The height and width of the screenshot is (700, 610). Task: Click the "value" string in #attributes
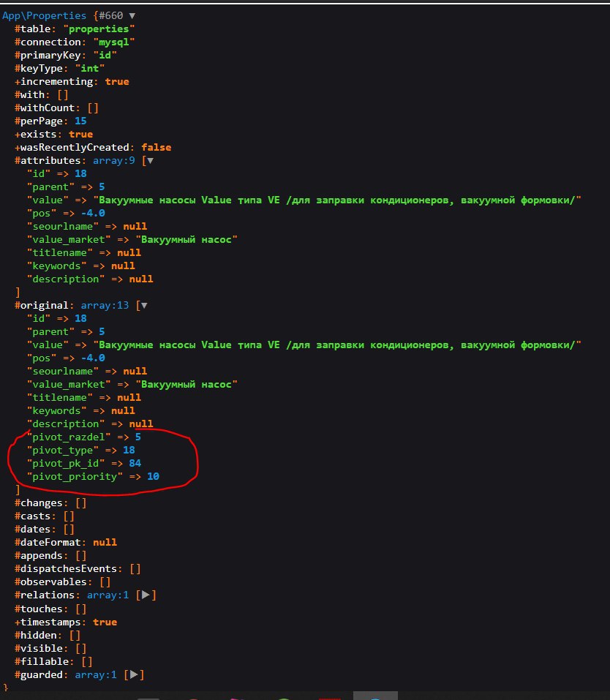[x=337, y=200]
